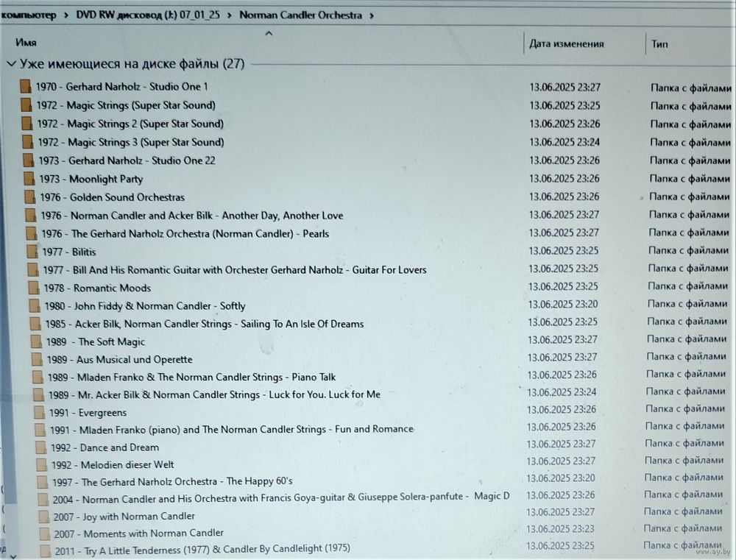
Task: Click folder icon of The Happy 60's
Action: click(x=42, y=482)
